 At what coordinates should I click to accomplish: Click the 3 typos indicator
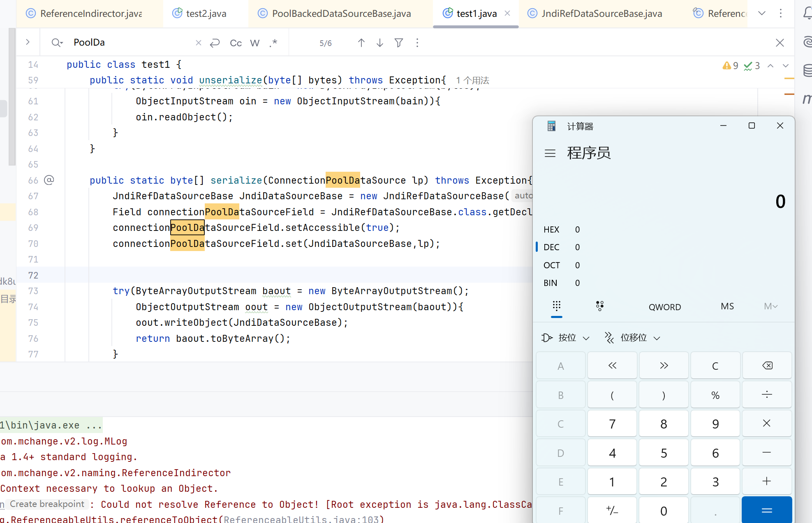752,66
